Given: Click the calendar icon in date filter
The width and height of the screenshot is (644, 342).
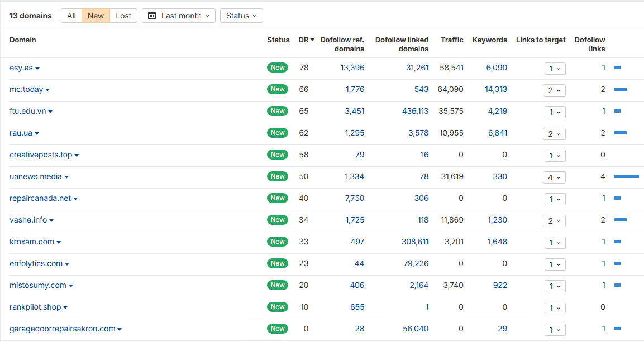Looking at the screenshot, I should [152, 16].
